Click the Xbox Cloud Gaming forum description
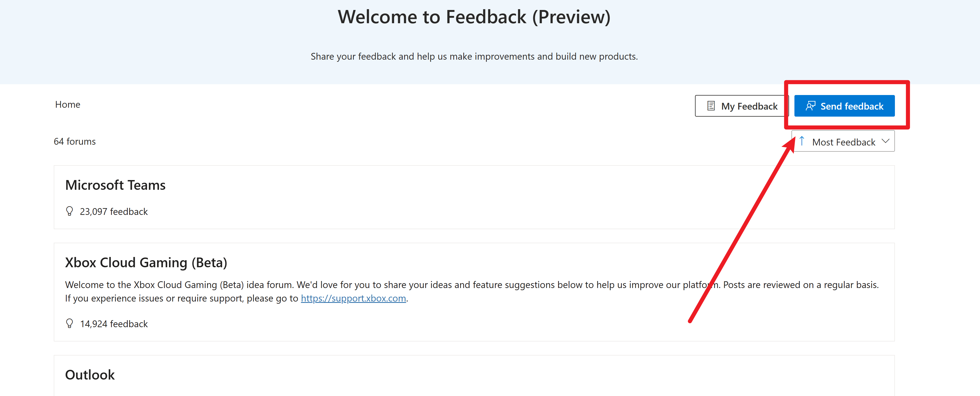 [x=472, y=292]
